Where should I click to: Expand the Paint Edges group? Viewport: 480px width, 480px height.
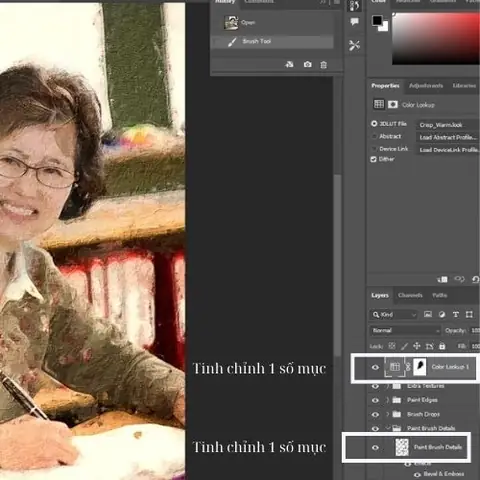click(x=388, y=400)
